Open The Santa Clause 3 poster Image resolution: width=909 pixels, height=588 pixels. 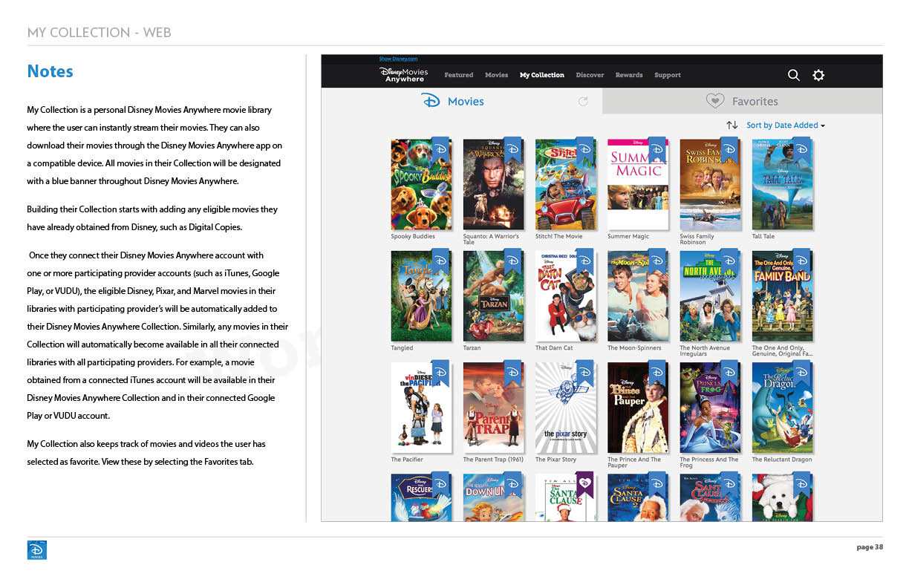(710, 497)
